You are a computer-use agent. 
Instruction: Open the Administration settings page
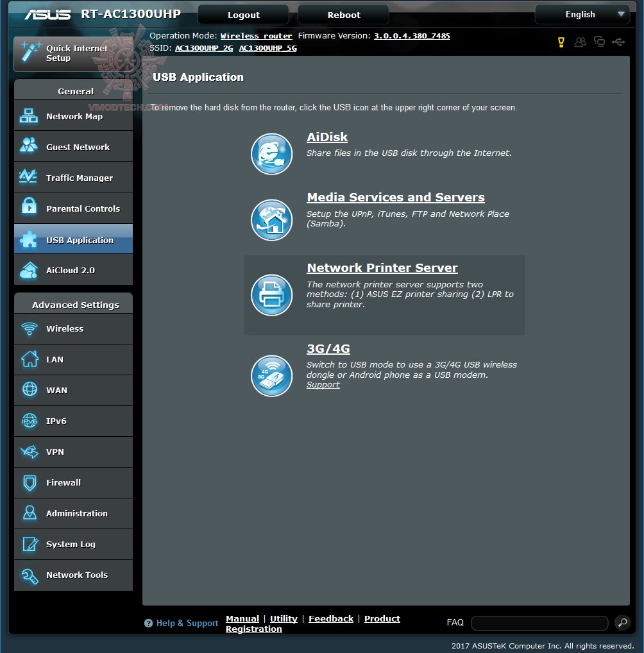[73, 514]
